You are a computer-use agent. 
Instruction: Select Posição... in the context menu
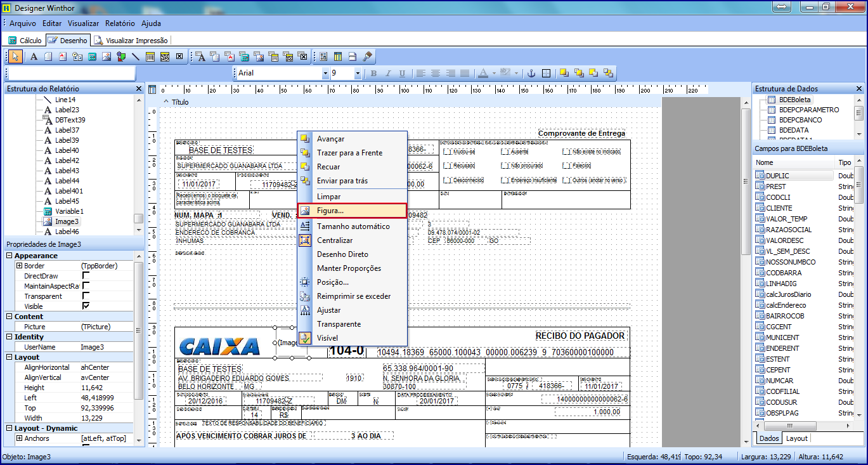(x=352, y=282)
